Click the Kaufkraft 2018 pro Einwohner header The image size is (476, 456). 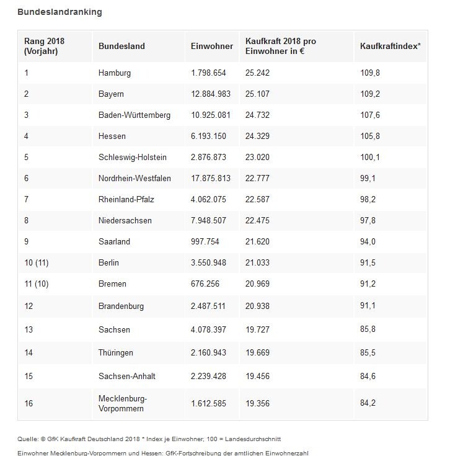click(x=281, y=46)
